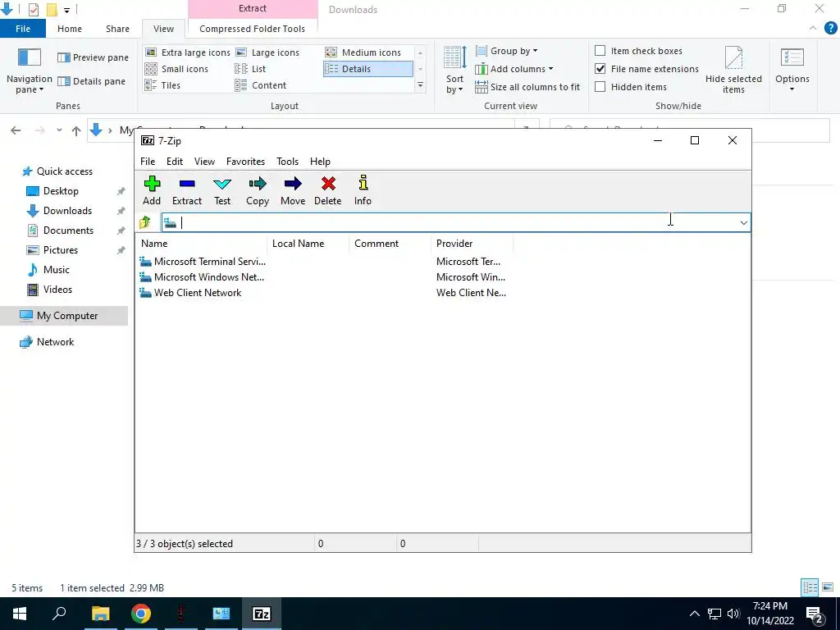Click the up-folder icon beside 7-Zip address bar

[144, 222]
